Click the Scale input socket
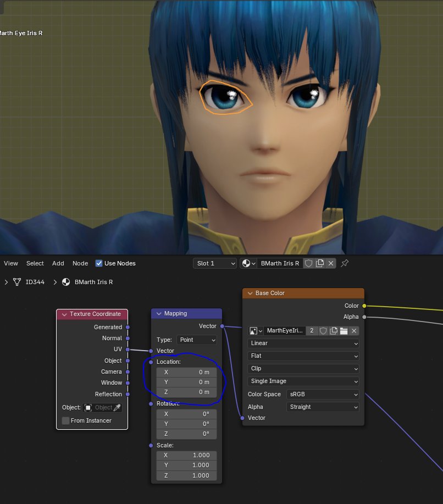The width and height of the screenshot is (443, 504). tap(151, 445)
